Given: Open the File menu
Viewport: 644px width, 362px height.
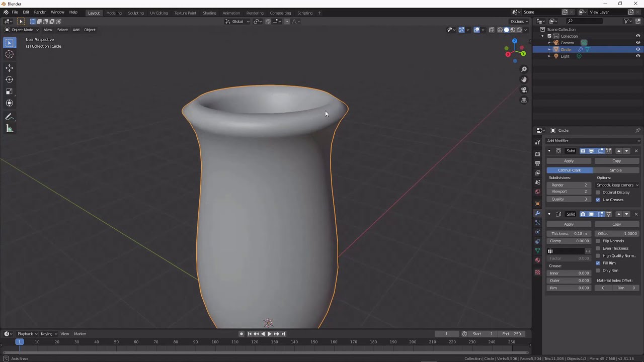Looking at the screenshot, I should [15, 12].
